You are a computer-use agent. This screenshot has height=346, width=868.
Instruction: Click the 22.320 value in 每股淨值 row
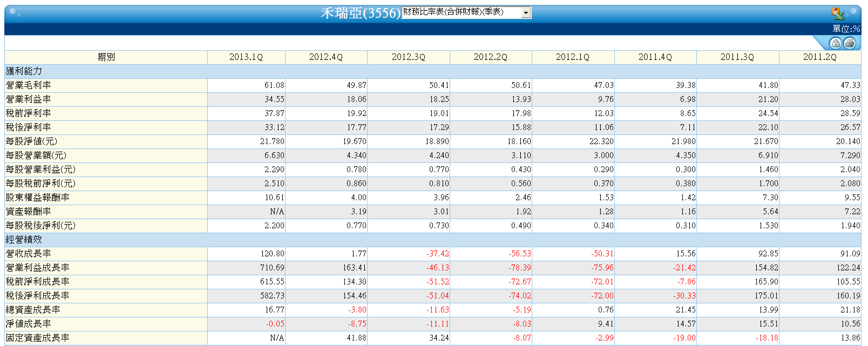(x=601, y=141)
